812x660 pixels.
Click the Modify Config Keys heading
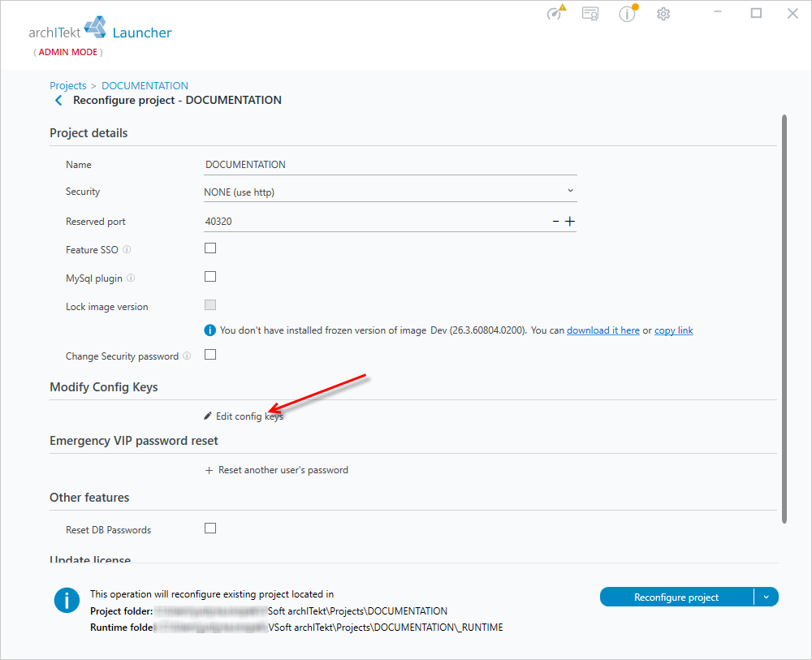pyautogui.click(x=104, y=387)
